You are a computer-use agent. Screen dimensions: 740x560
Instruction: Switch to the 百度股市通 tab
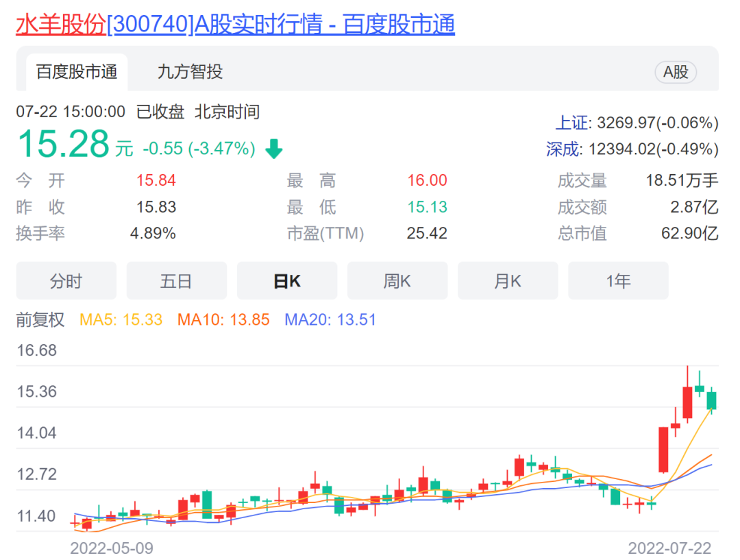(77, 72)
